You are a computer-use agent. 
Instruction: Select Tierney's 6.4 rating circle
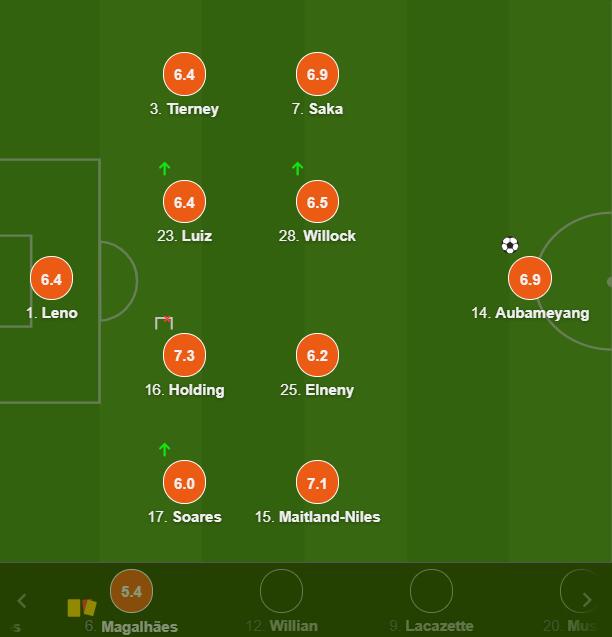coord(184,74)
